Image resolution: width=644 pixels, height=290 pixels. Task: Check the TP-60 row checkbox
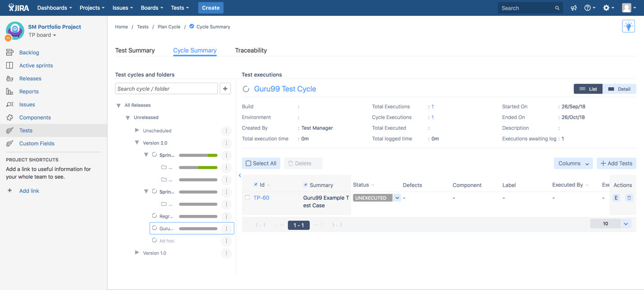pos(247,197)
